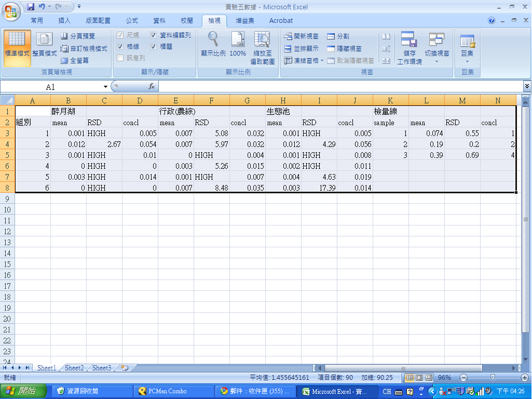Click 儲存工作環境 save workspace icon
This screenshot has width=532, height=399.
click(x=409, y=39)
